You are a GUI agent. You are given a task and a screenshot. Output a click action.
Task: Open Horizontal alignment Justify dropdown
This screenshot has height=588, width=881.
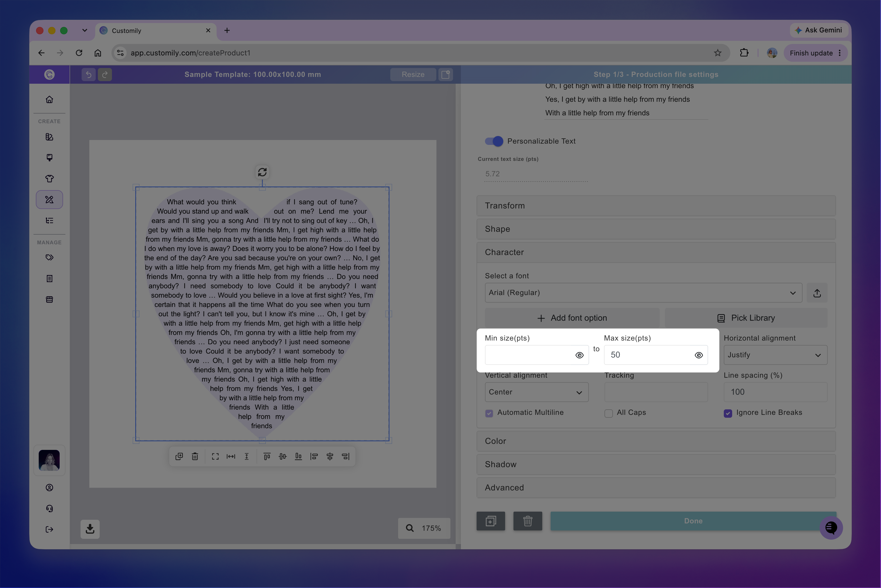coord(775,355)
